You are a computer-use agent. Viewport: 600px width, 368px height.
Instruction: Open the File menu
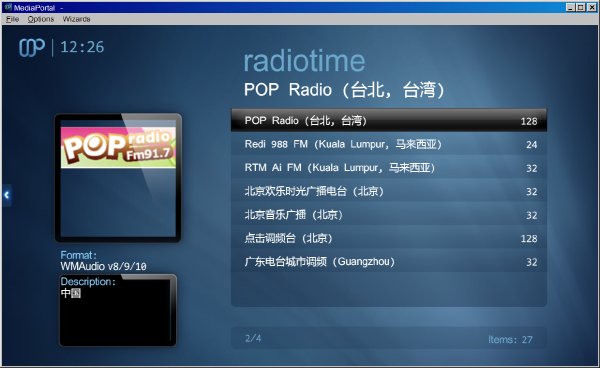[12, 19]
